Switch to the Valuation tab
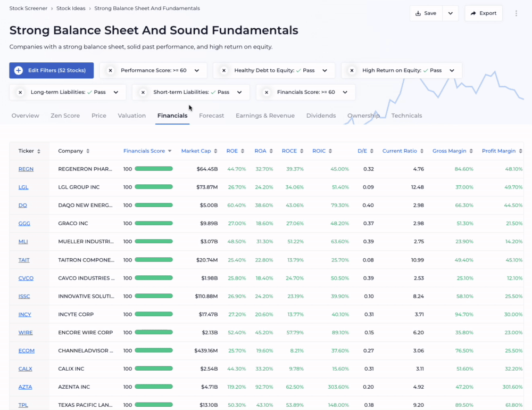 click(x=131, y=116)
